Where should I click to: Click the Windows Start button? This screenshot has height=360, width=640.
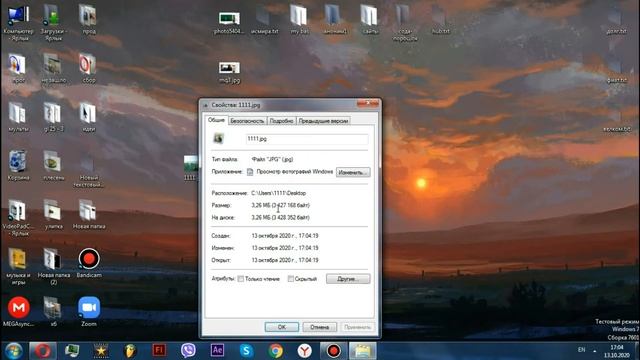point(13,351)
